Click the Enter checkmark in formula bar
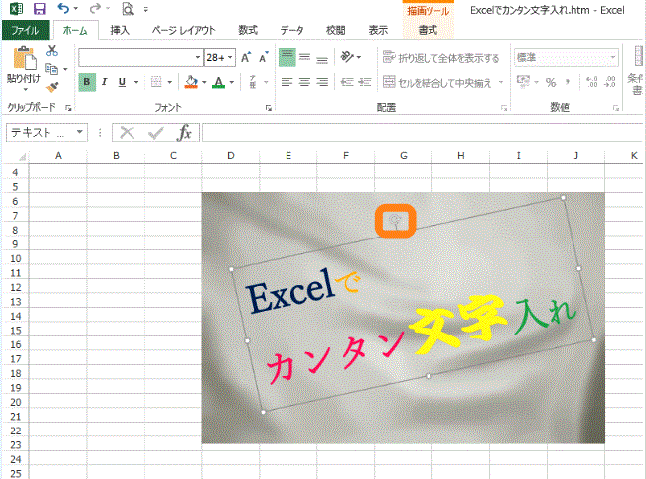The height and width of the screenshot is (479, 646). pos(155,133)
